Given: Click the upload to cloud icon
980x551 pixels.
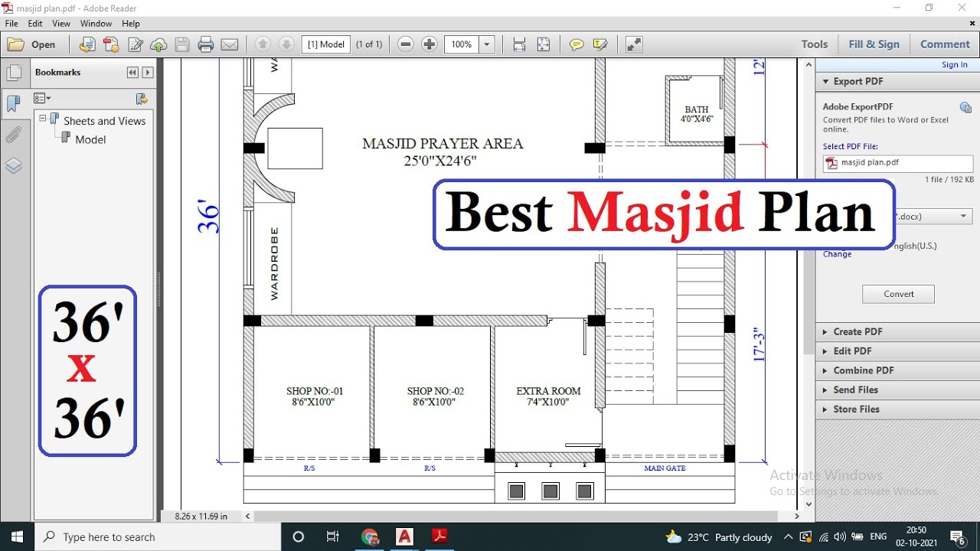Looking at the screenshot, I should pos(158,44).
